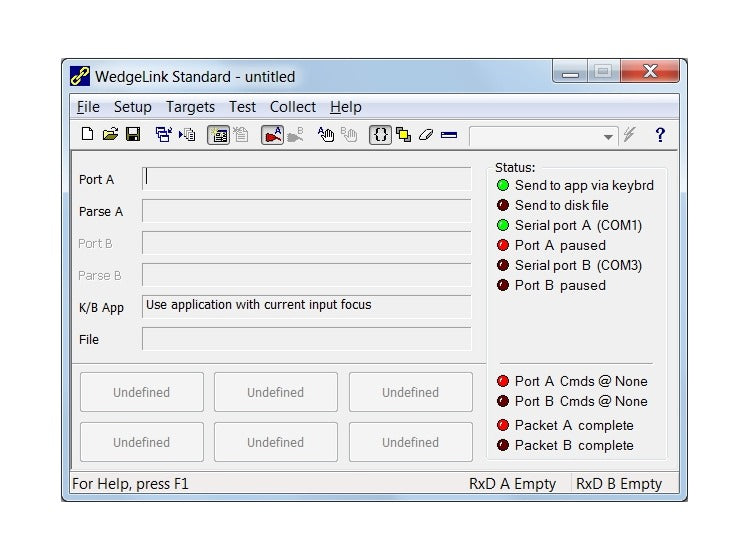Click the blue question mark help icon
Viewport: 744px width, 558px height.
coord(660,135)
